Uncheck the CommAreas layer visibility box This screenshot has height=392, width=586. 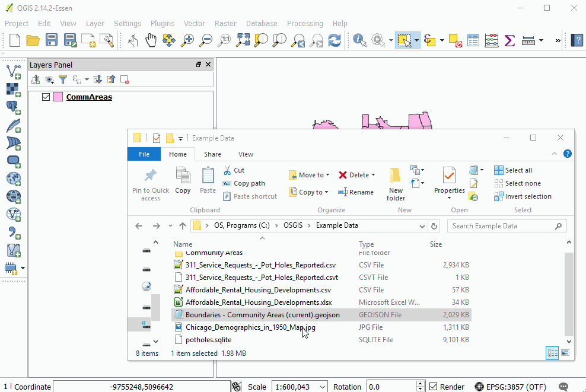pyautogui.click(x=46, y=97)
